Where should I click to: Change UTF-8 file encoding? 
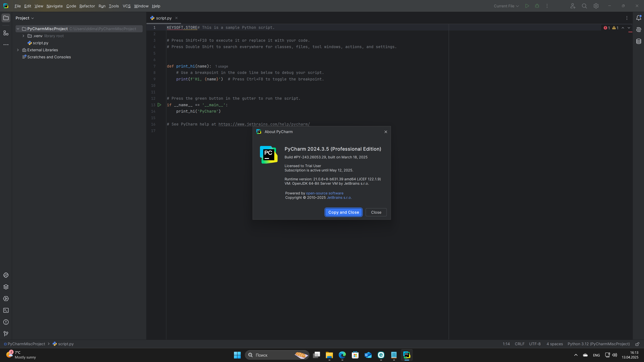(x=535, y=344)
